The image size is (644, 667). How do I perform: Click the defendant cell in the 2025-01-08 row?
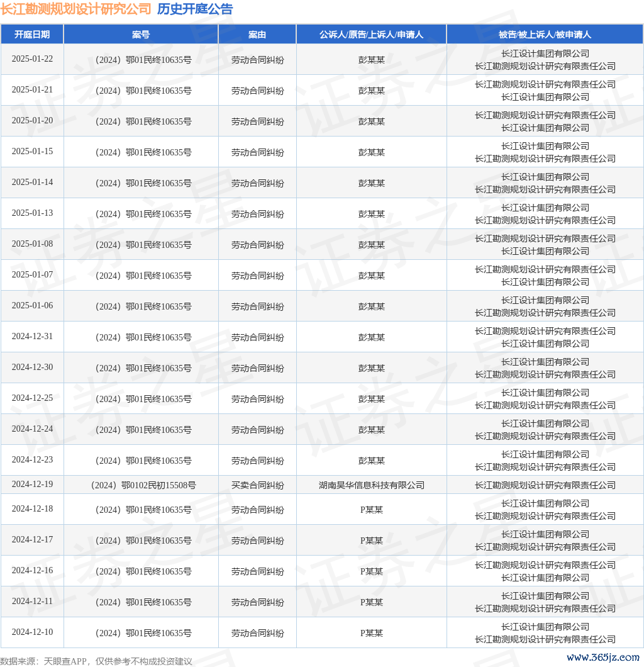point(545,245)
